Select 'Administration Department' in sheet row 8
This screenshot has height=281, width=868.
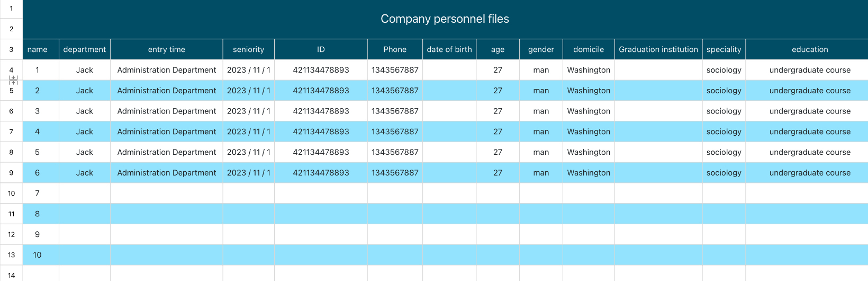click(167, 152)
